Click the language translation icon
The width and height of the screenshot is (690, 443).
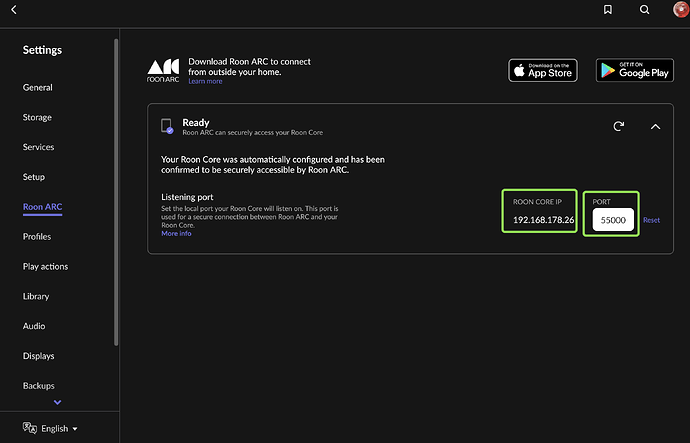29,428
